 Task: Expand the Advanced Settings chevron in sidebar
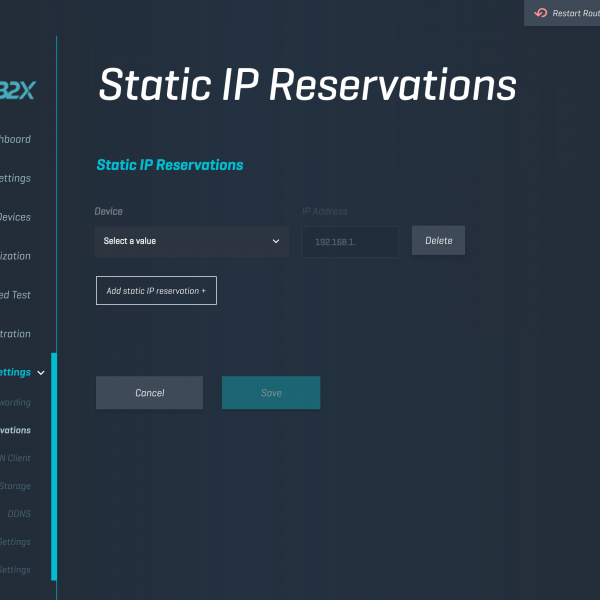(x=41, y=372)
